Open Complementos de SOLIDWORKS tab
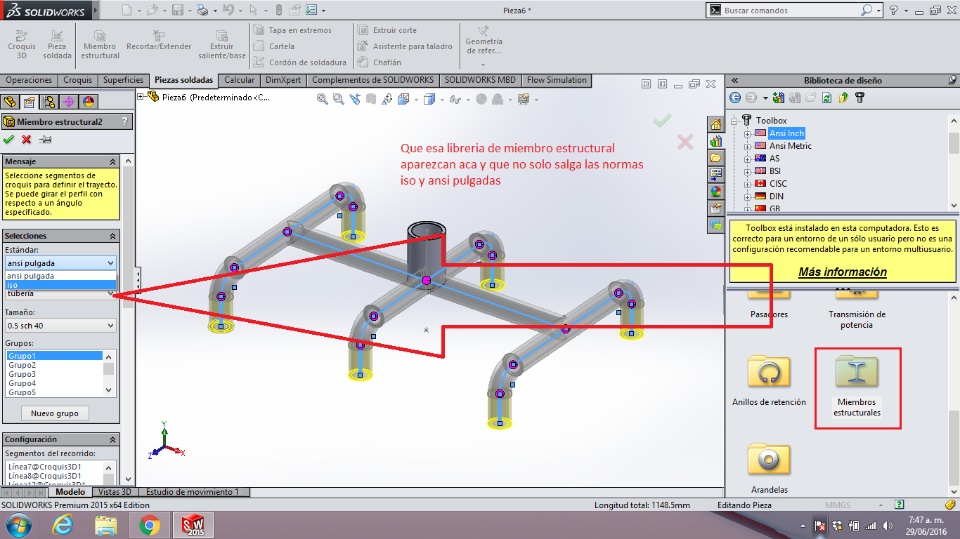This screenshot has height=539, width=960. 372,80
